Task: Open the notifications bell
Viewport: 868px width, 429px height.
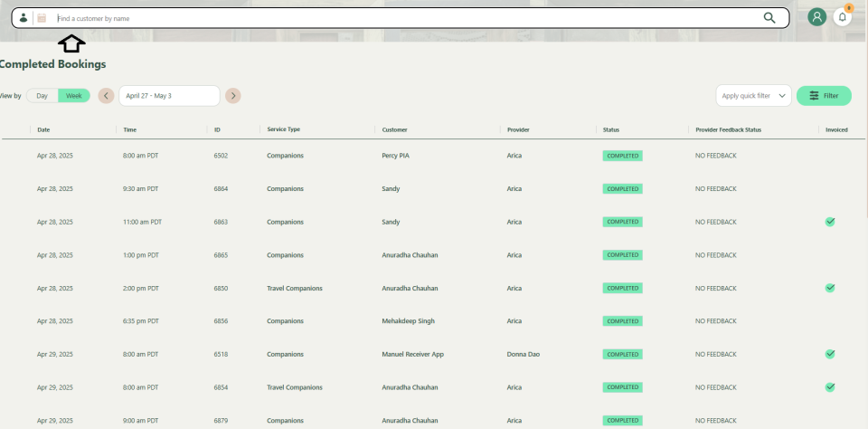Action: pyautogui.click(x=843, y=17)
